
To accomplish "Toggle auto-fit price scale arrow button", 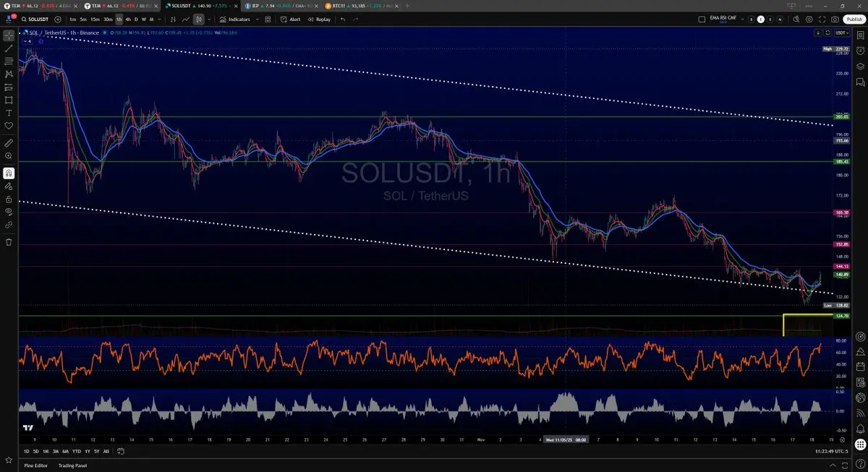I will click(x=818, y=33).
